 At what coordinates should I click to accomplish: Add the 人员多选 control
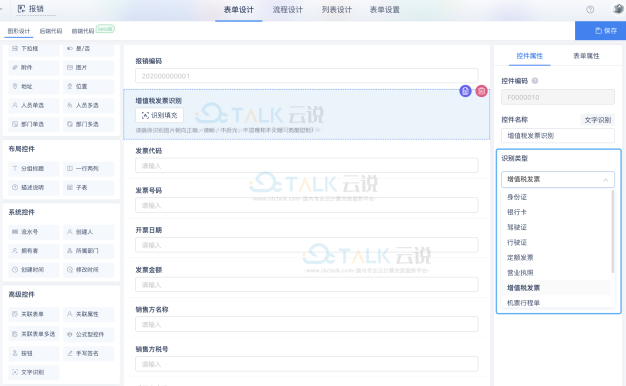tap(88, 105)
